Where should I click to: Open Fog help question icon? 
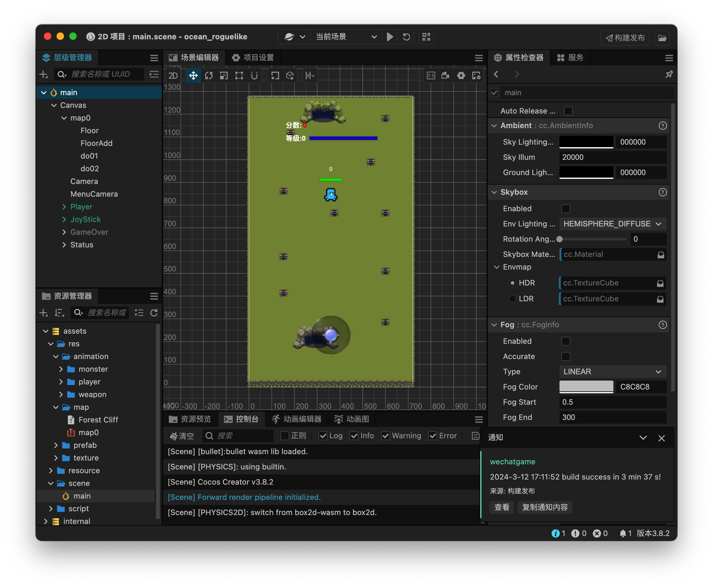point(663,325)
